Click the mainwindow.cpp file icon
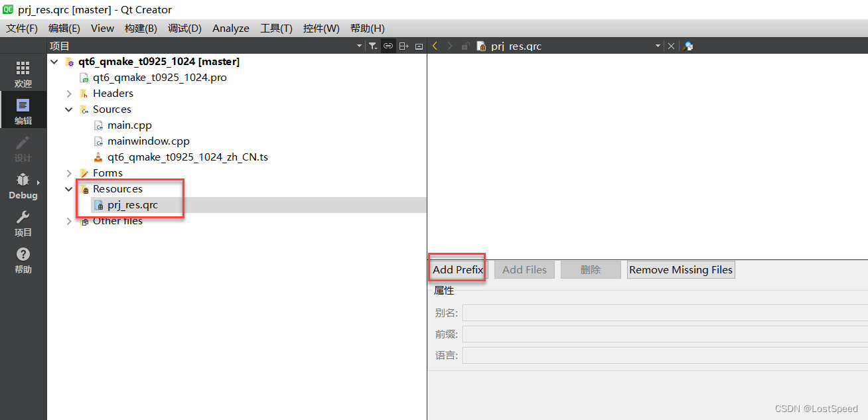The width and height of the screenshot is (868, 420). pos(98,141)
